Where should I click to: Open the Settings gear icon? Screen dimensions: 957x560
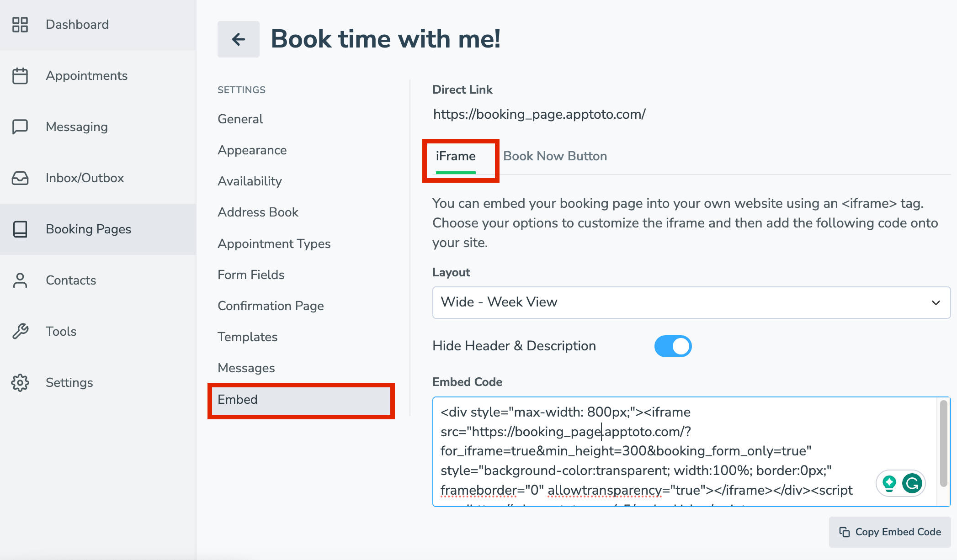tap(21, 382)
